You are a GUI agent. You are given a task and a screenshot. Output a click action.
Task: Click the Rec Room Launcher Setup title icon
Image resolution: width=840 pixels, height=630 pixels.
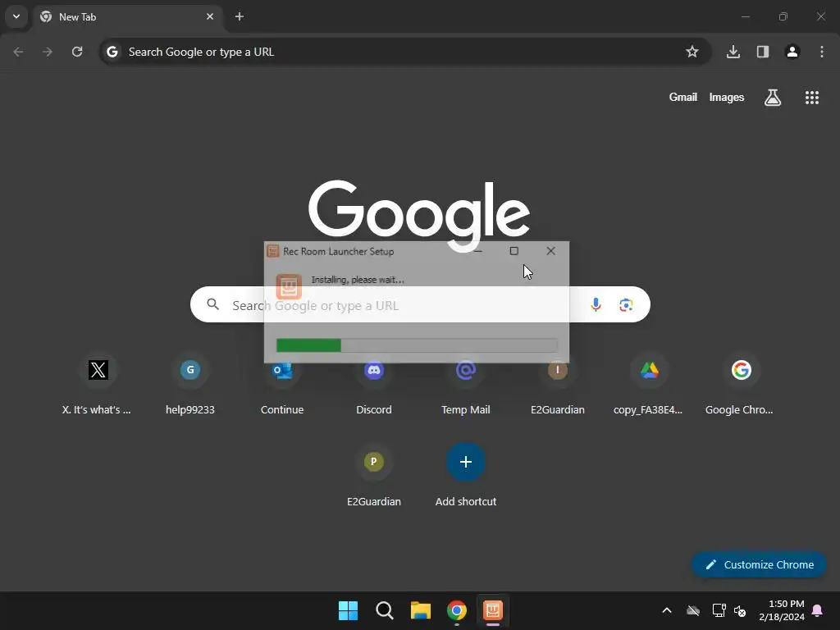[x=273, y=251]
